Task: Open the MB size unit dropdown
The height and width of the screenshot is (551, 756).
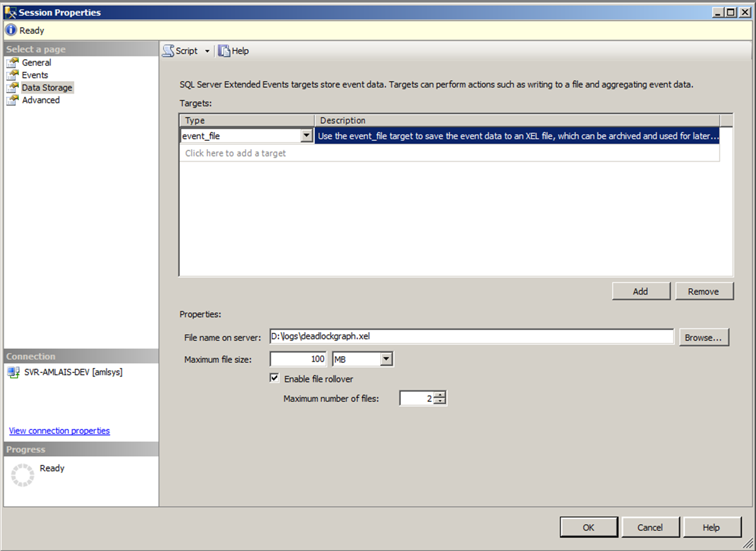Action: click(x=386, y=359)
